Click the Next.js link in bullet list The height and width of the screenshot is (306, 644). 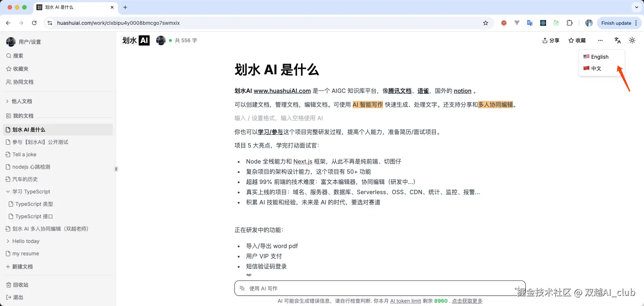click(x=303, y=161)
